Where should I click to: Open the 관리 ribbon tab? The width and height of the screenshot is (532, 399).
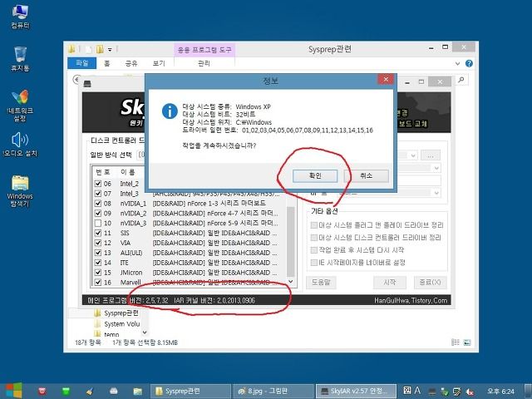[x=204, y=63]
